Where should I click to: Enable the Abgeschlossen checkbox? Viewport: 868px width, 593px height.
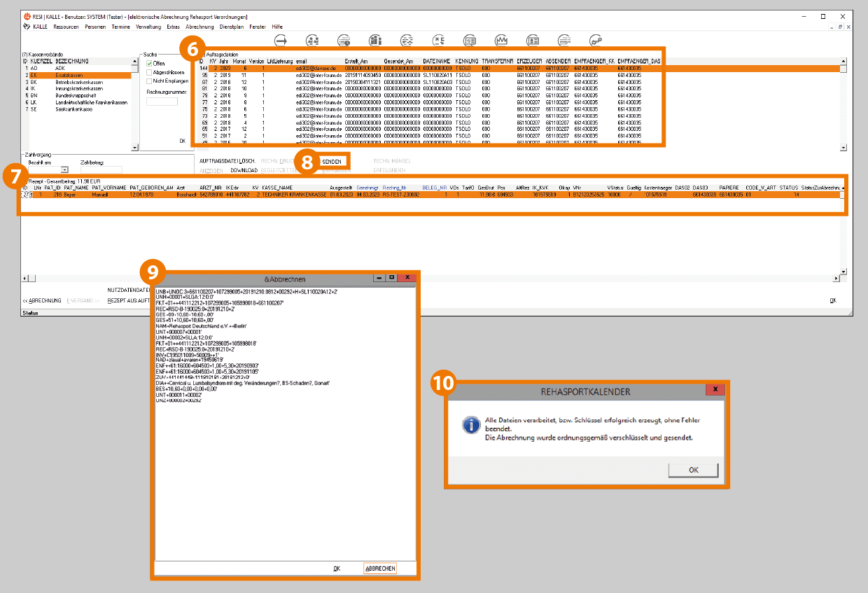pyautogui.click(x=149, y=72)
